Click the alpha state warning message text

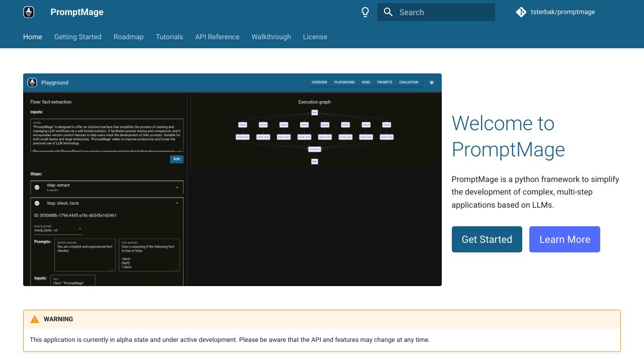coord(230,340)
